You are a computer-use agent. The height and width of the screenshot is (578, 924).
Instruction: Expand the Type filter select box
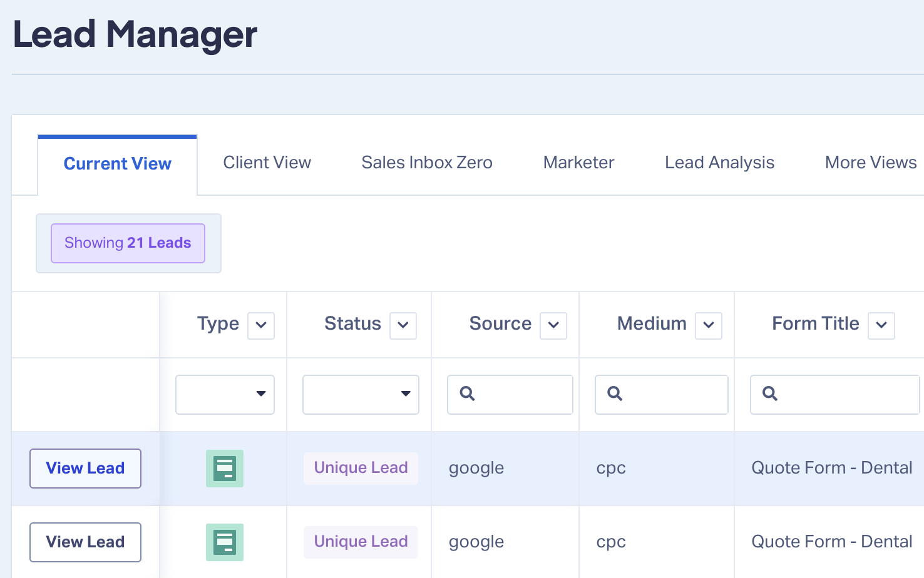(x=225, y=394)
